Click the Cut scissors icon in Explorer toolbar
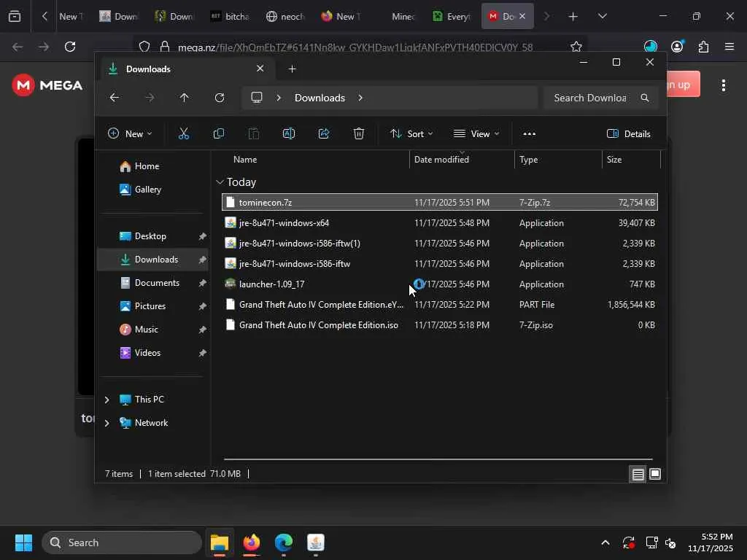The width and height of the screenshot is (747, 560). click(183, 134)
